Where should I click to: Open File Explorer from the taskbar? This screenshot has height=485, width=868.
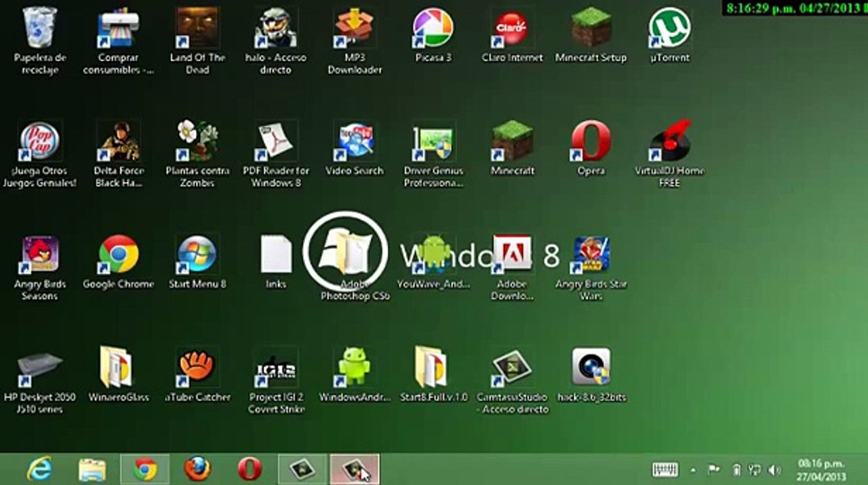click(x=92, y=469)
